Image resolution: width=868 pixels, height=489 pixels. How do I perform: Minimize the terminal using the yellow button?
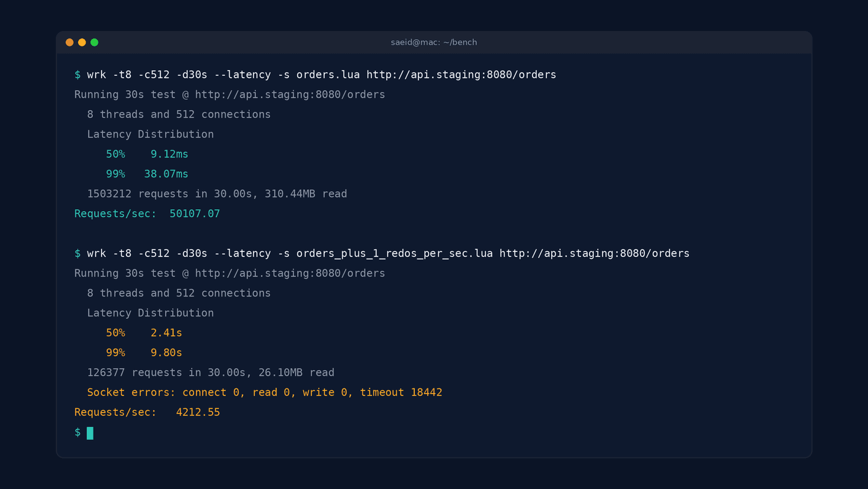tap(82, 42)
